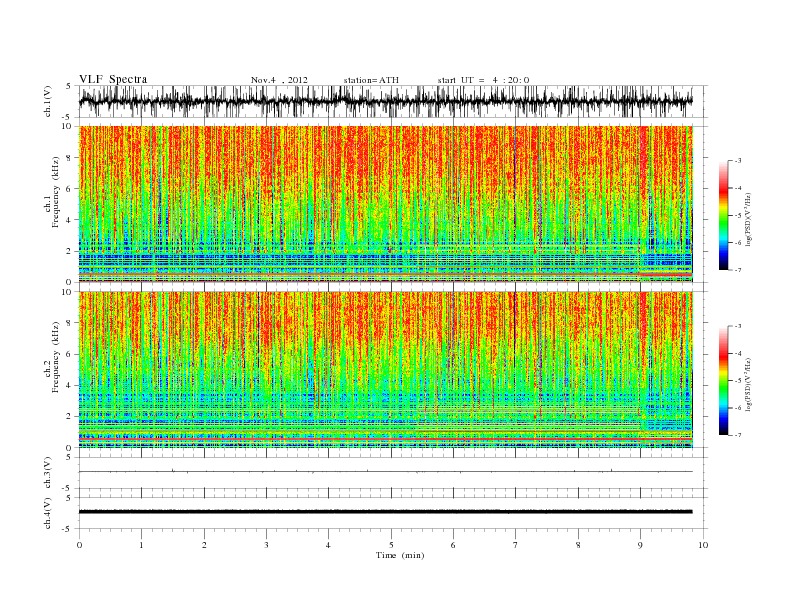Click the time axis tick label "3"

(266, 545)
